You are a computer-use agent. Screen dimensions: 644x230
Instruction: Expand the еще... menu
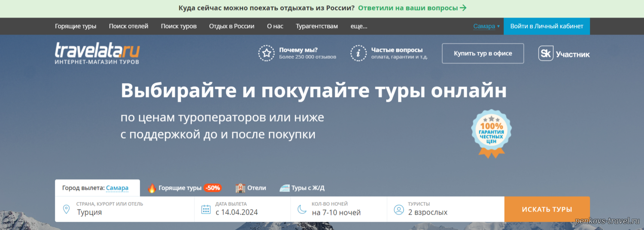pos(359,26)
